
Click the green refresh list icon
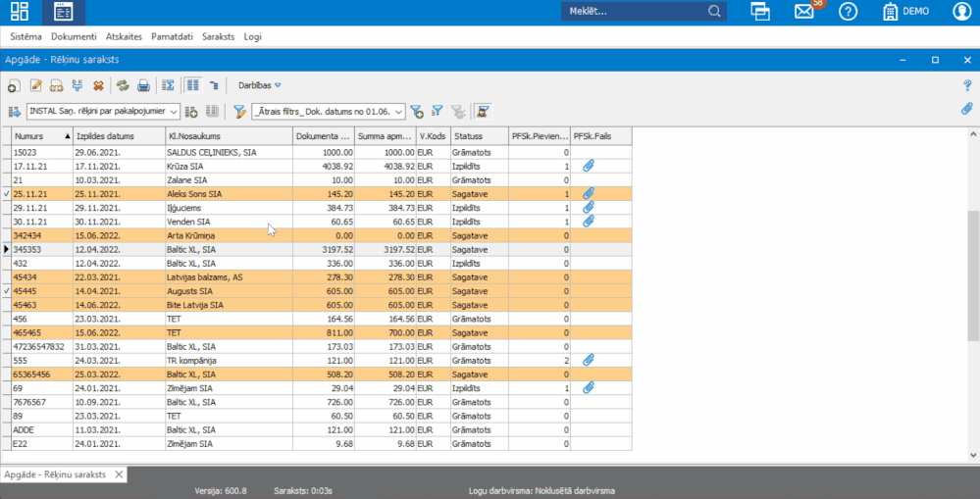123,85
